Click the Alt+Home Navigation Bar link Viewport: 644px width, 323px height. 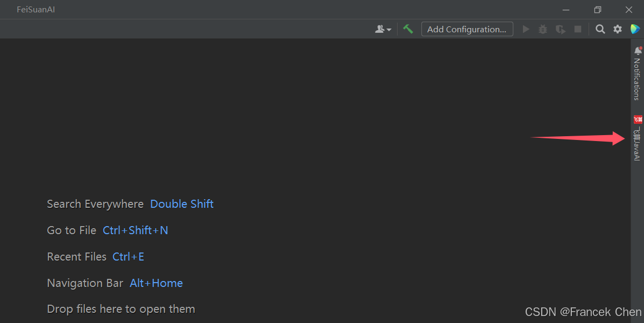click(x=156, y=283)
